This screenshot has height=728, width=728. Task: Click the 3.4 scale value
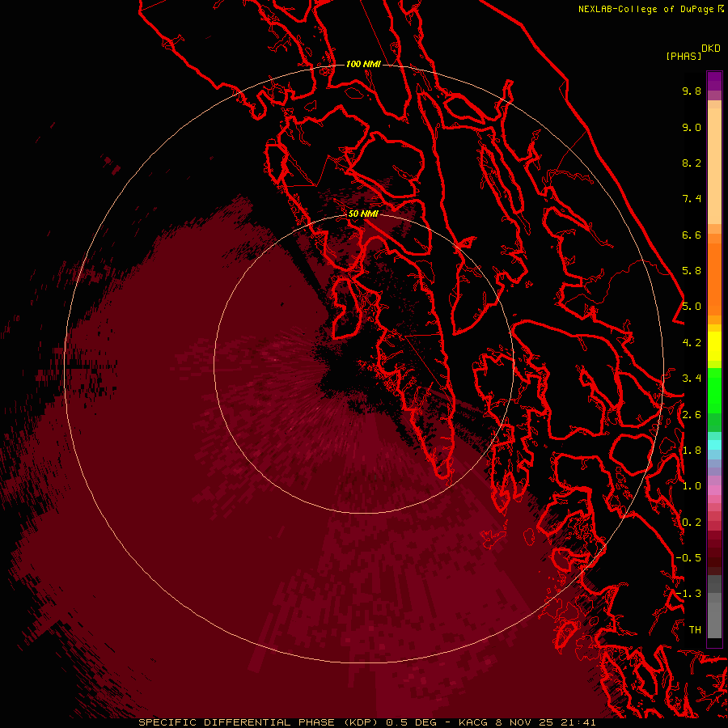click(692, 379)
